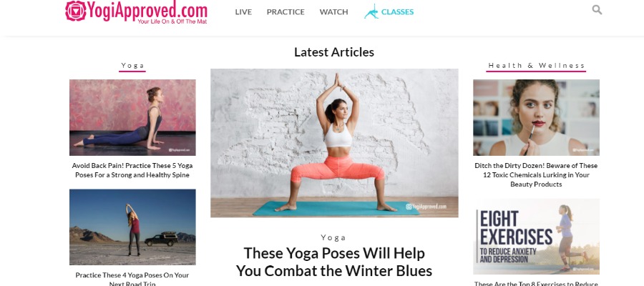The width and height of the screenshot is (644, 286).
Task: Open the Health & Wellness category heading
Action: point(536,66)
